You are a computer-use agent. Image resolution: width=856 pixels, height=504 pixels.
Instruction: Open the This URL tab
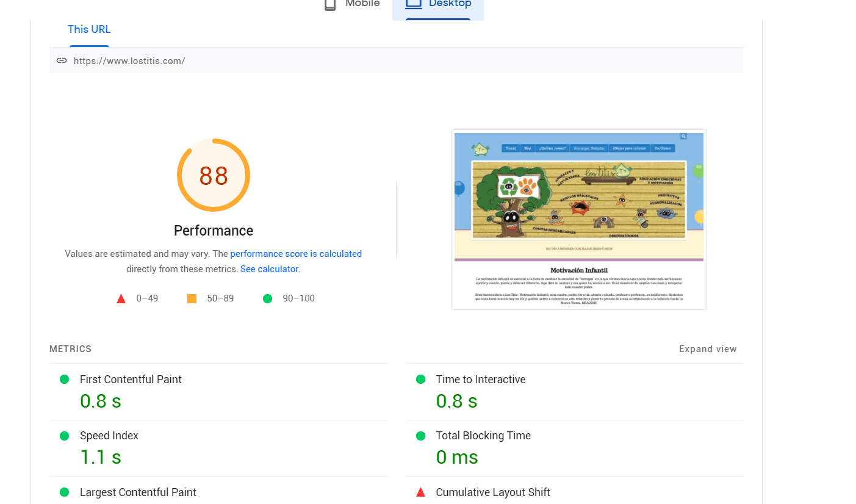[x=89, y=29]
